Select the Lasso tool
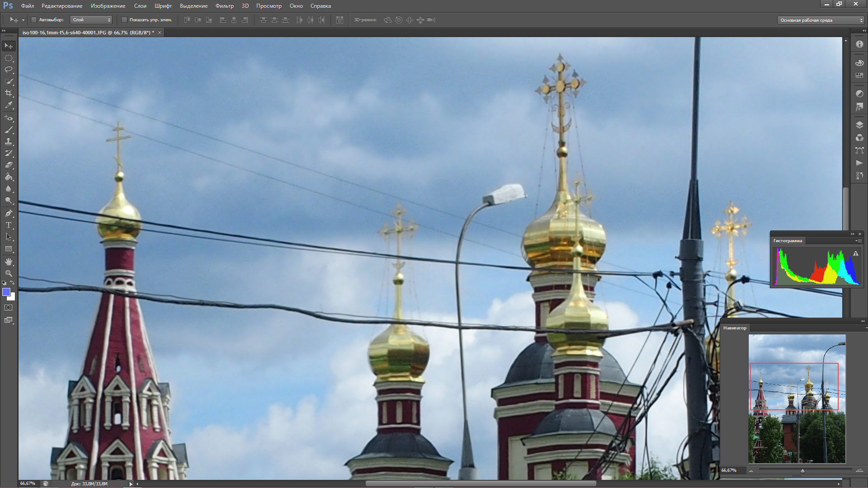This screenshot has width=868, height=488. pyautogui.click(x=9, y=70)
